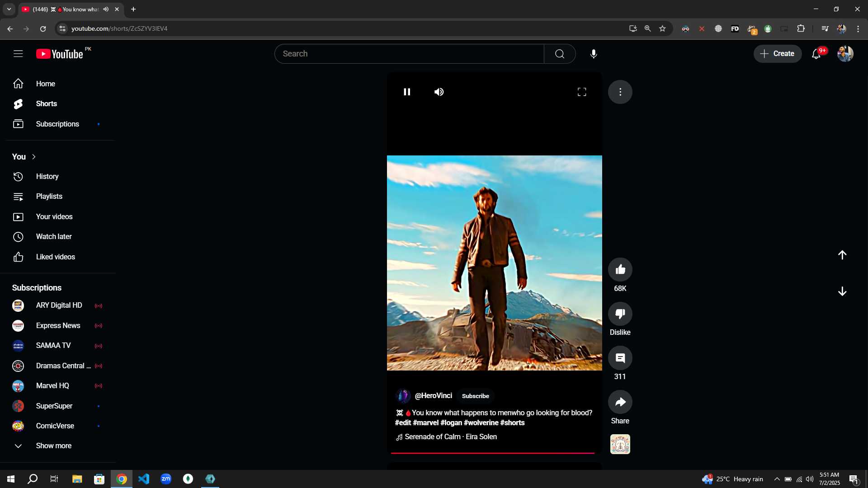Mute the Shorts video volume

tap(439, 92)
